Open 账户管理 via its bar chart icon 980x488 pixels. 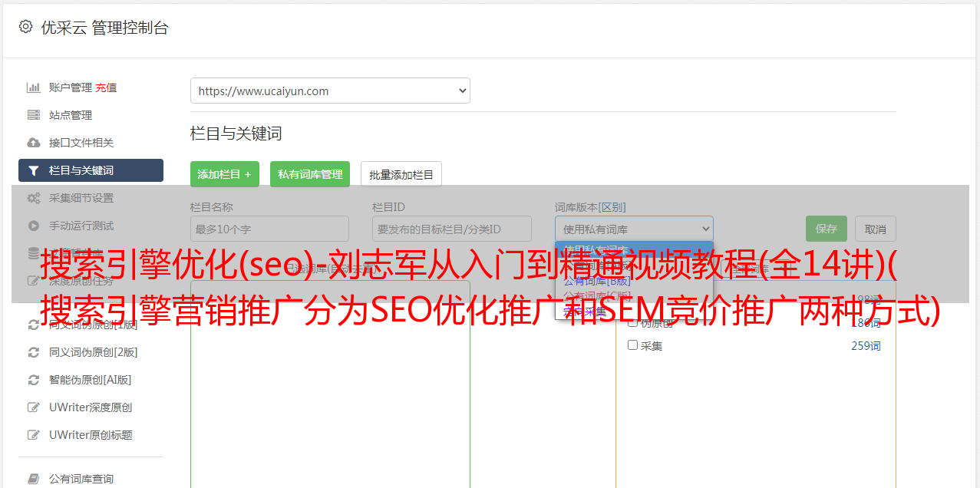(x=33, y=87)
